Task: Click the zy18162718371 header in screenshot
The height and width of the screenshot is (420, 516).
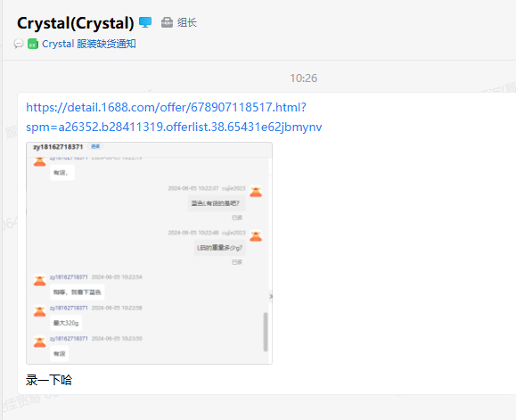Action: [58, 147]
